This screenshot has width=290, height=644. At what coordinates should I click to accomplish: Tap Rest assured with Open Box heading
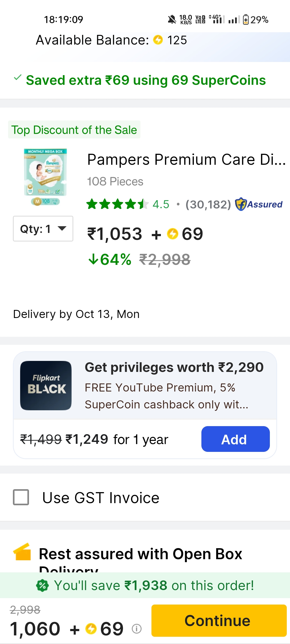tap(140, 554)
